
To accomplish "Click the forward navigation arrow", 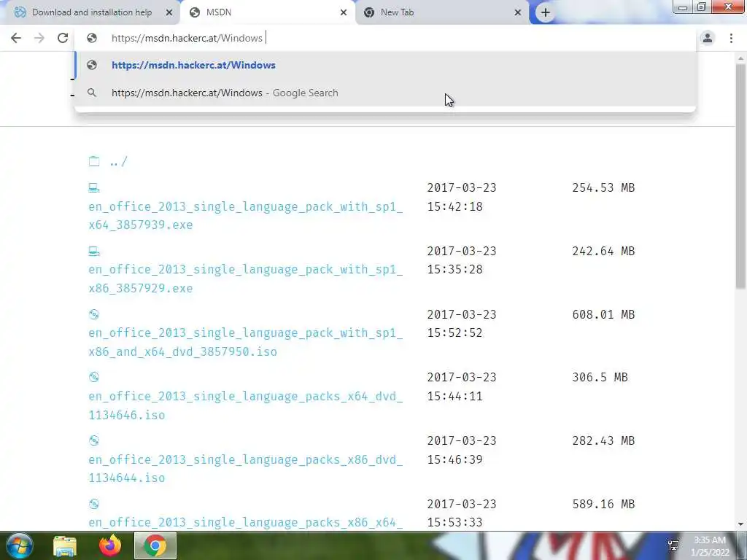I will 39,38.
